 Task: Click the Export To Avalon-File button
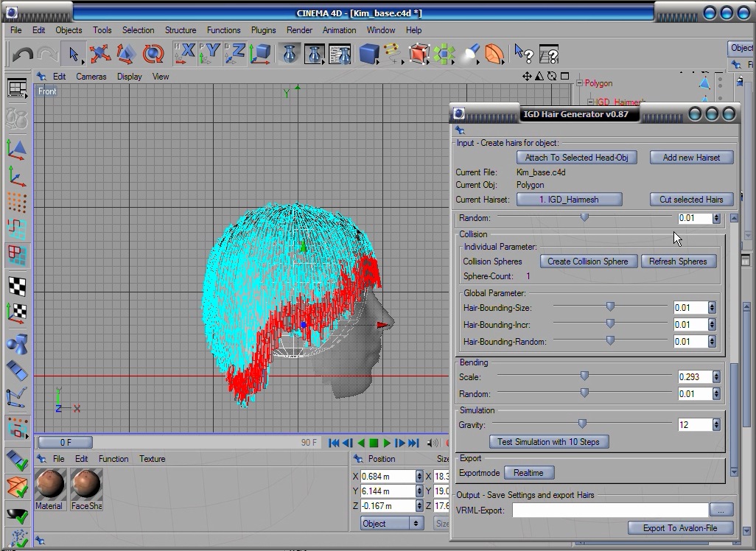pyautogui.click(x=680, y=528)
